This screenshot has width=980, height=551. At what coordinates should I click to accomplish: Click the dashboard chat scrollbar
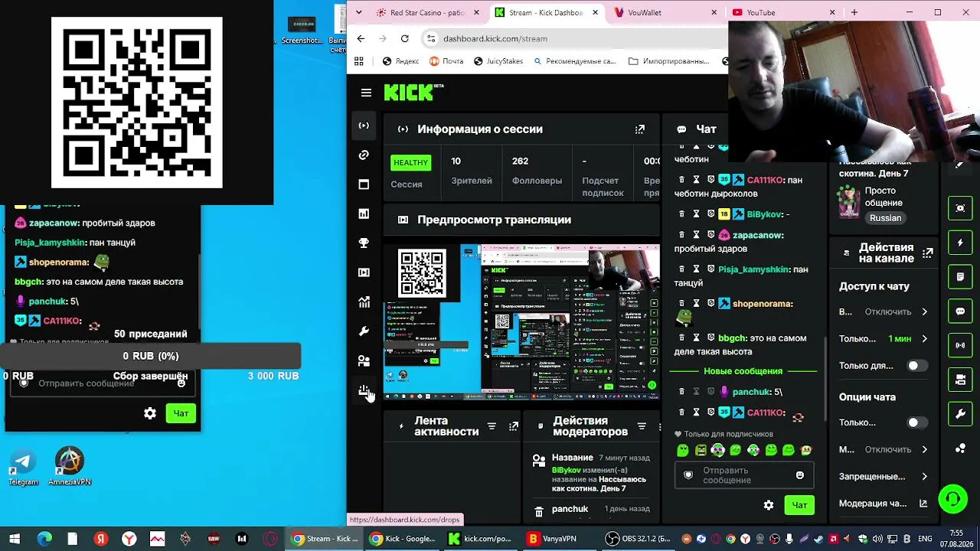click(x=825, y=379)
